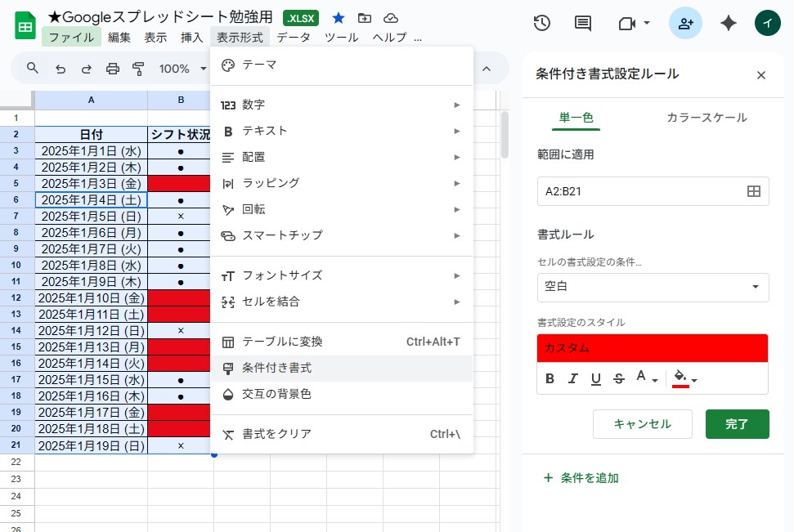Click the 完了 button

(737, 424)
